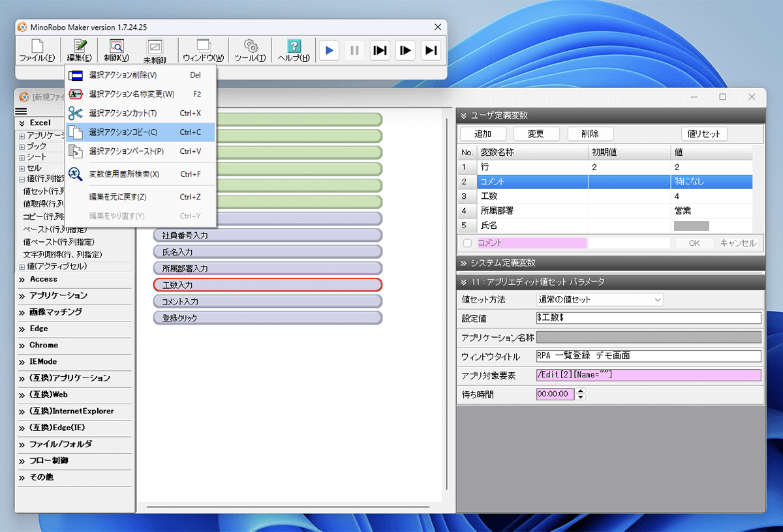The height and width of the screenshot is (532, 783).
Task: Click the paste icon beside 選択アクションペースト
Action: [76, 151]
